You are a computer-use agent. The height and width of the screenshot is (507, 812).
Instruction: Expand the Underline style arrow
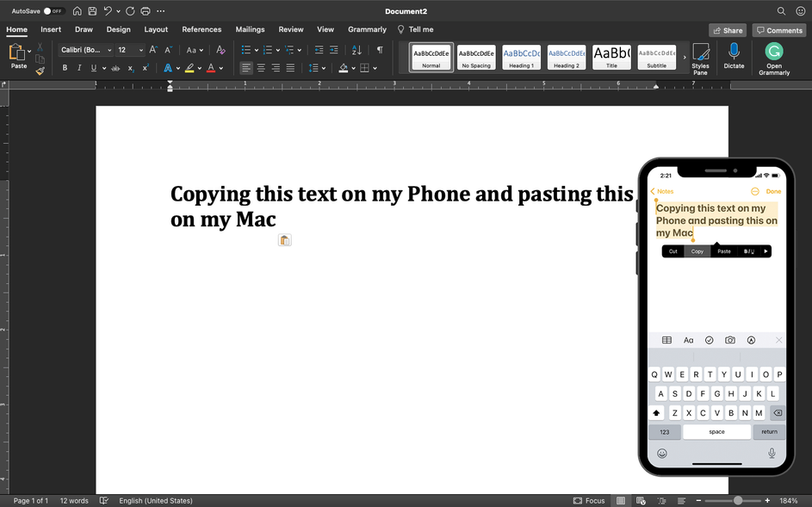click(x=104, y=68)
